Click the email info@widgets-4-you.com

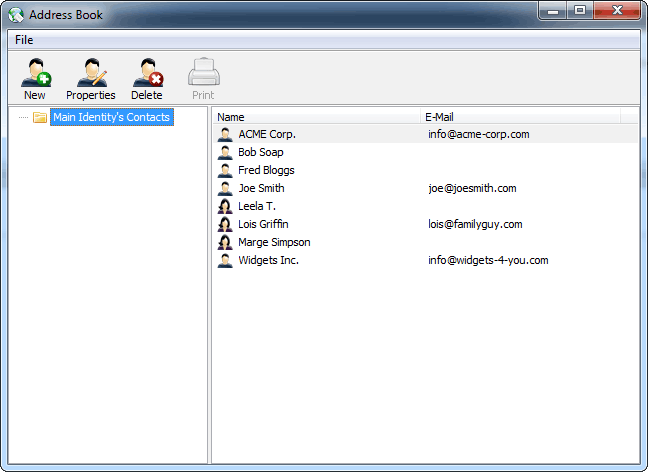coord(488,260)
